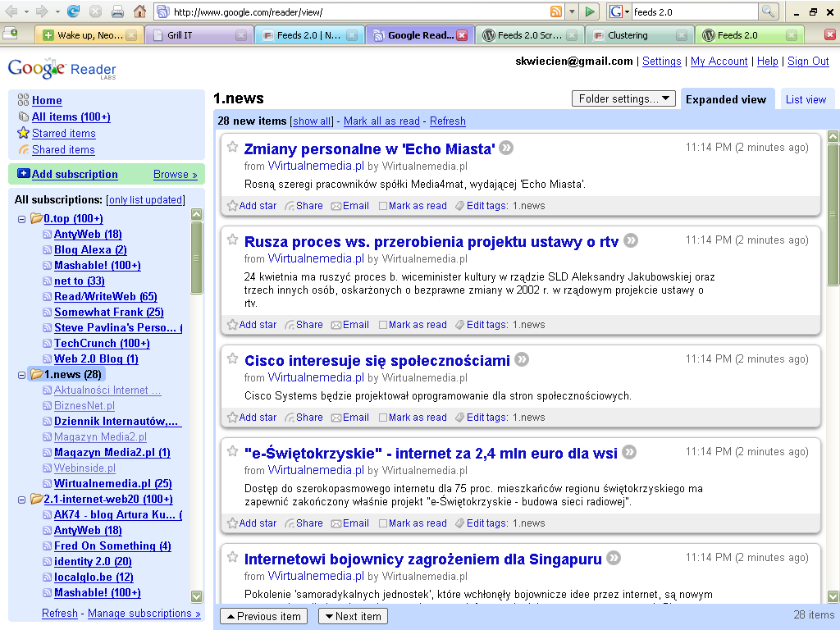The height and width of the screenshot is (630, 840).
Task: Click the Starred items star icon in sidebar
Action: click(23, 133)
